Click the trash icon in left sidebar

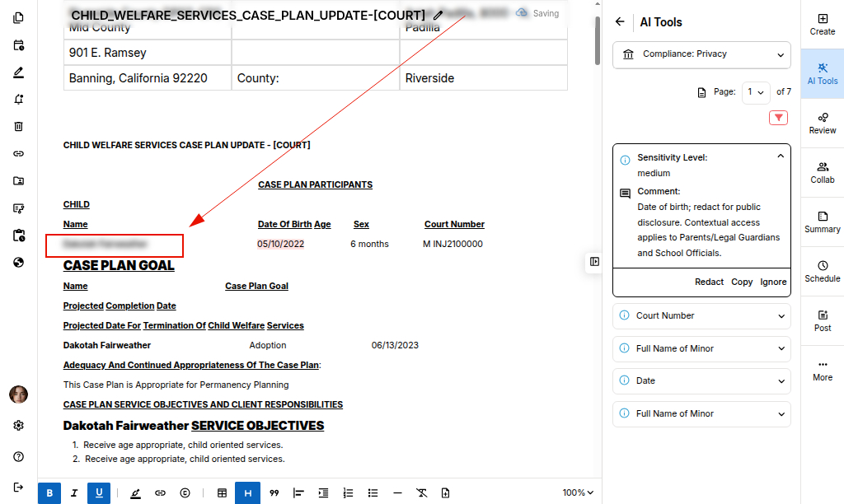[x=18, y=127]
